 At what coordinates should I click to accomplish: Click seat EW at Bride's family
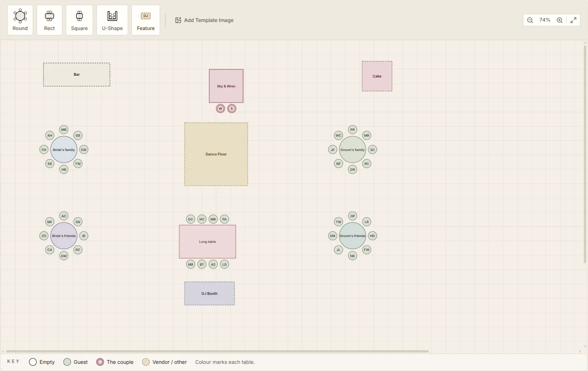point(83,150)
